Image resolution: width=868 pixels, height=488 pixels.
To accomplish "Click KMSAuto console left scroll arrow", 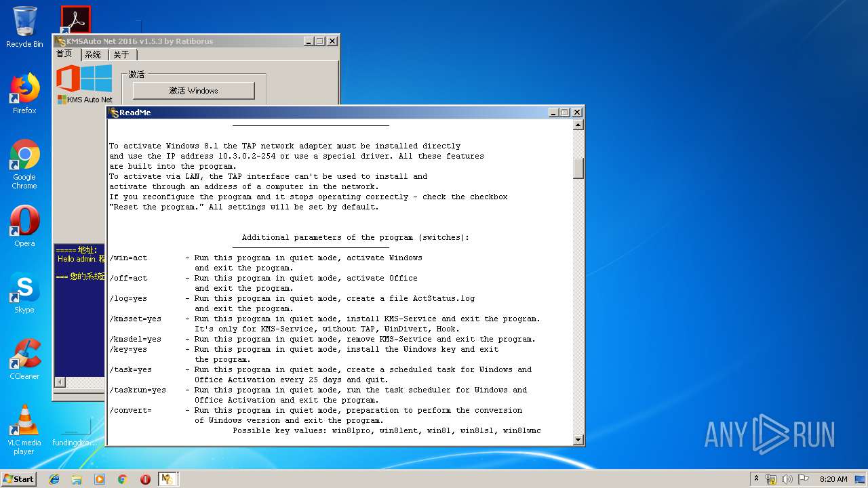I will (60, 382).
